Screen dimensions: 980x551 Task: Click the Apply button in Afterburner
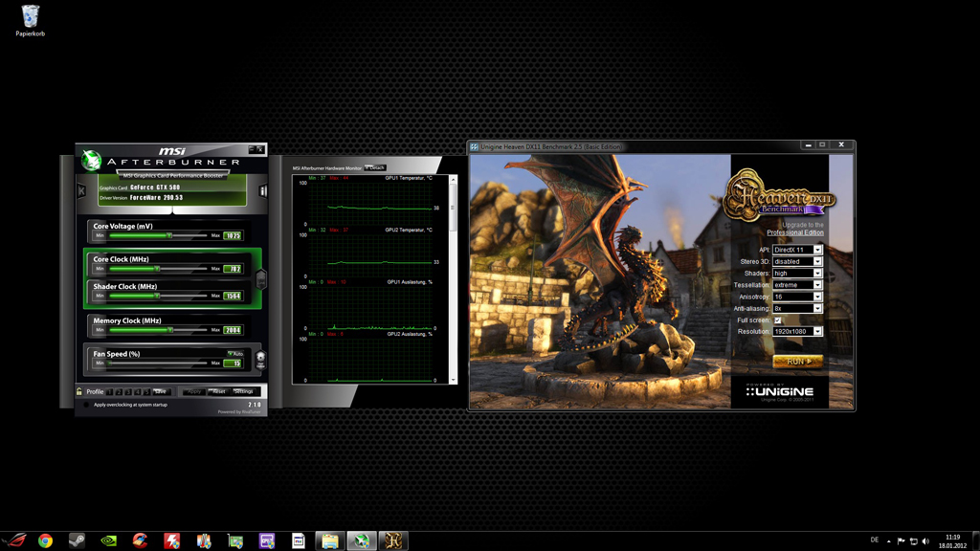tap(193, 391)
